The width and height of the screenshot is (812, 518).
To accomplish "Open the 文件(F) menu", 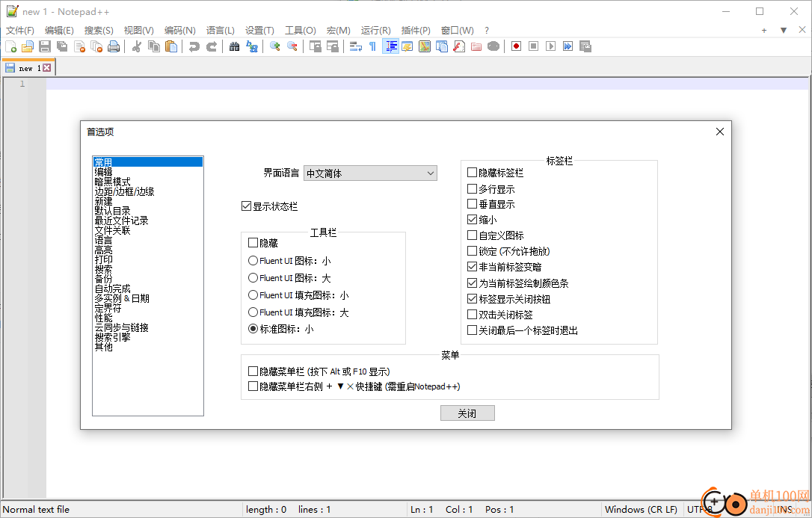I will tap(19, 31).
